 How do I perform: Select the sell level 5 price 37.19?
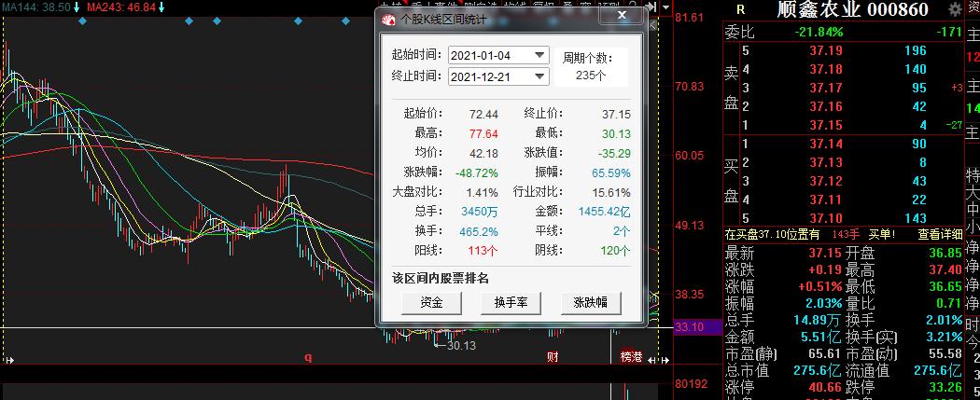(826, 50)
